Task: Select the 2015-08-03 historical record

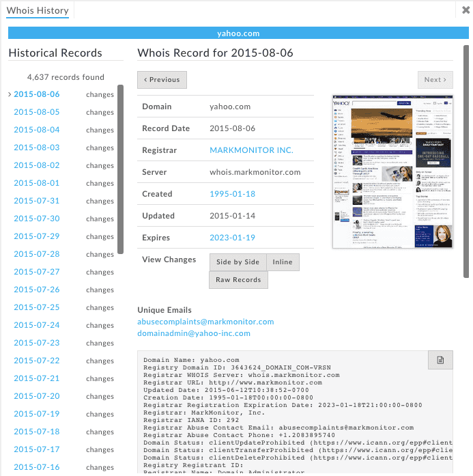Action: 37,148
